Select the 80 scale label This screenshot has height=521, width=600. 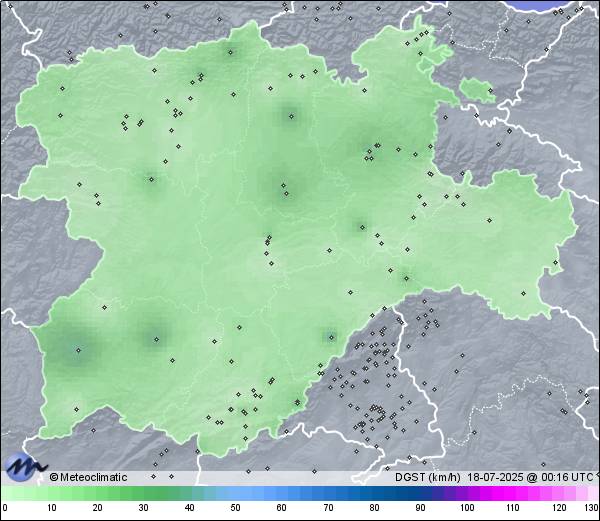pyautogui.click(x=375, y=508)
